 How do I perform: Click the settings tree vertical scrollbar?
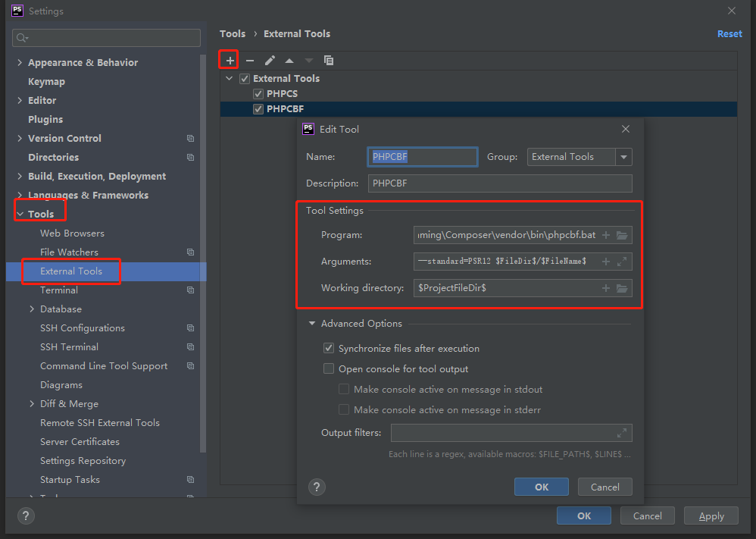coord(203,253)
